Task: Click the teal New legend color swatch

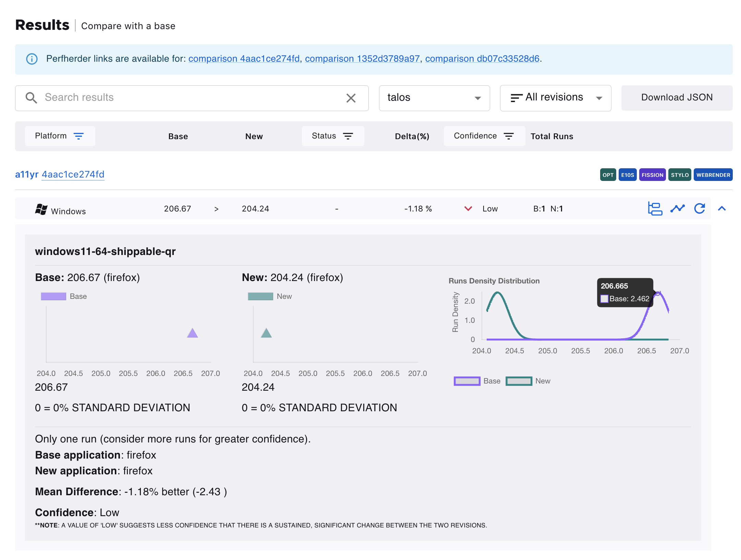Action: 260,296
